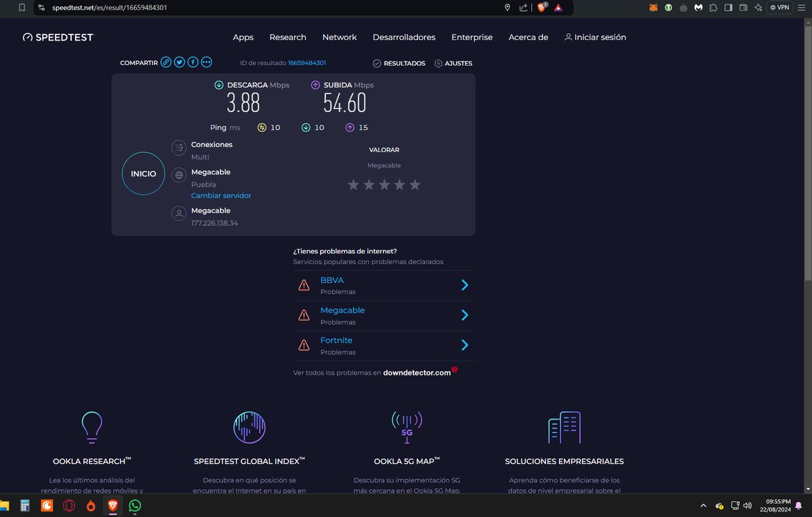Image resolution: width=812 pixels, height=517 pixels.
Task: Open RESULTADOS history
Action: click(x=399, y=63)
